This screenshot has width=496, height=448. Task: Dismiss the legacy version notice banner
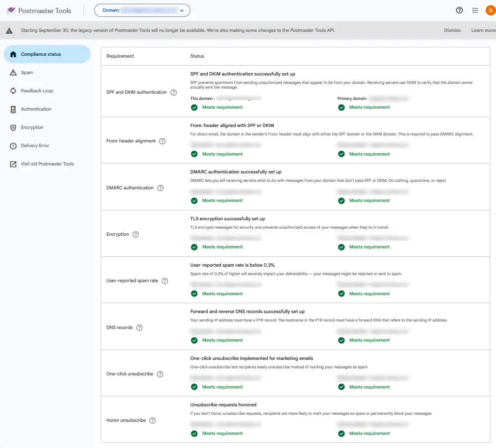(452, 30)
